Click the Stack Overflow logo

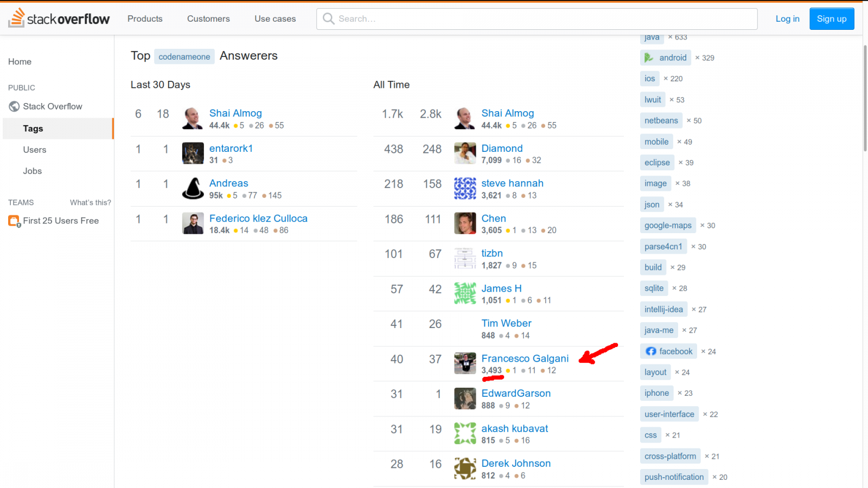59,18
